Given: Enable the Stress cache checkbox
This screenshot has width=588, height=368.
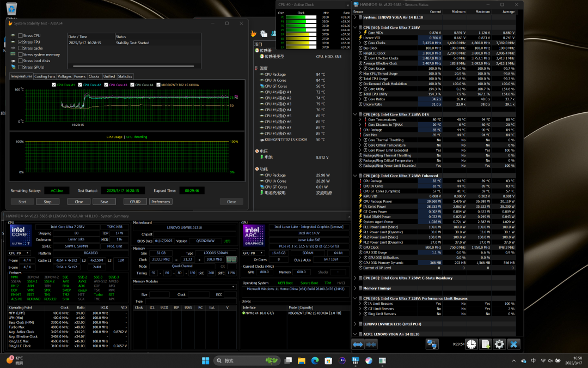Looking at the screenshot, I should click(x=20, y=48).
